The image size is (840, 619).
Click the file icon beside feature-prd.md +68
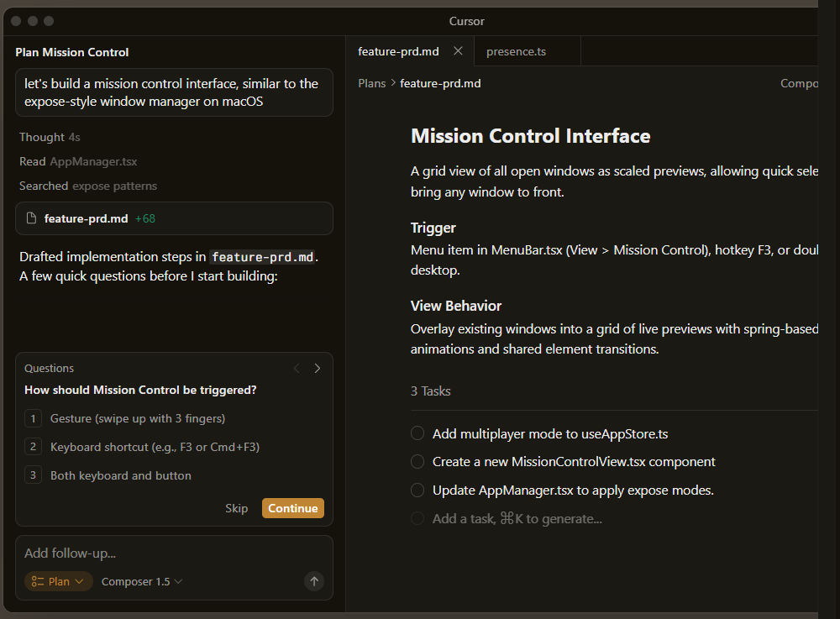click(x=32, y=218)
